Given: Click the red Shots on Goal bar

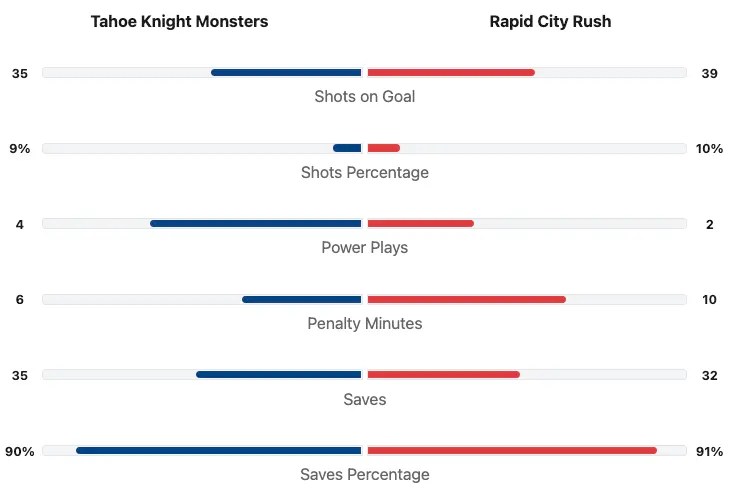Looking at the screenshot, I should pyautogui.click(x=451, y=72).
